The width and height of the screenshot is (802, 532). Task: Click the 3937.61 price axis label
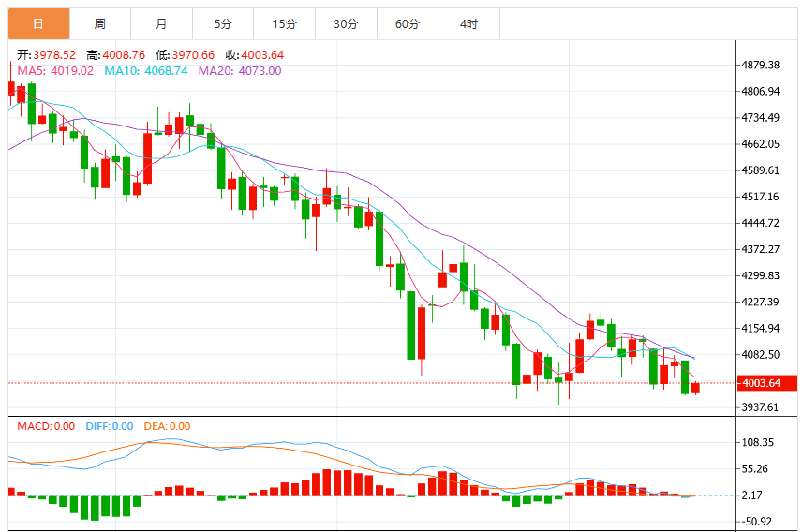pos(760,407)
